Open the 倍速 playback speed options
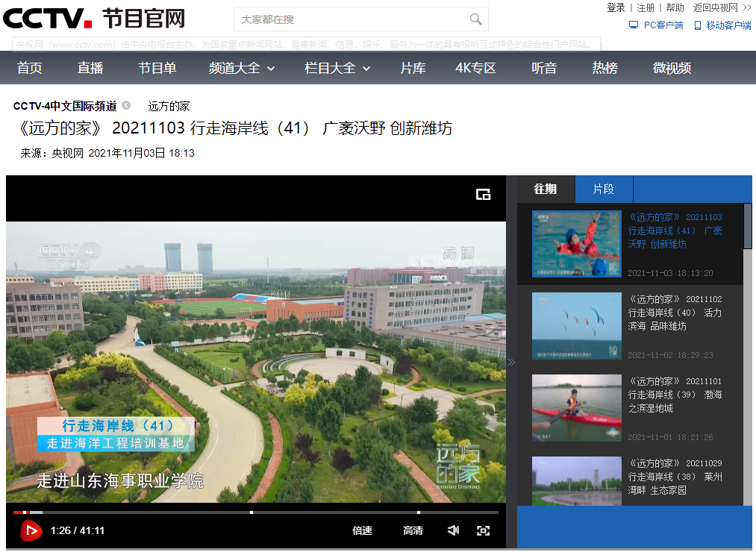Image resolution: width=756 pixels, height=552 pixels. click(362, 530)
